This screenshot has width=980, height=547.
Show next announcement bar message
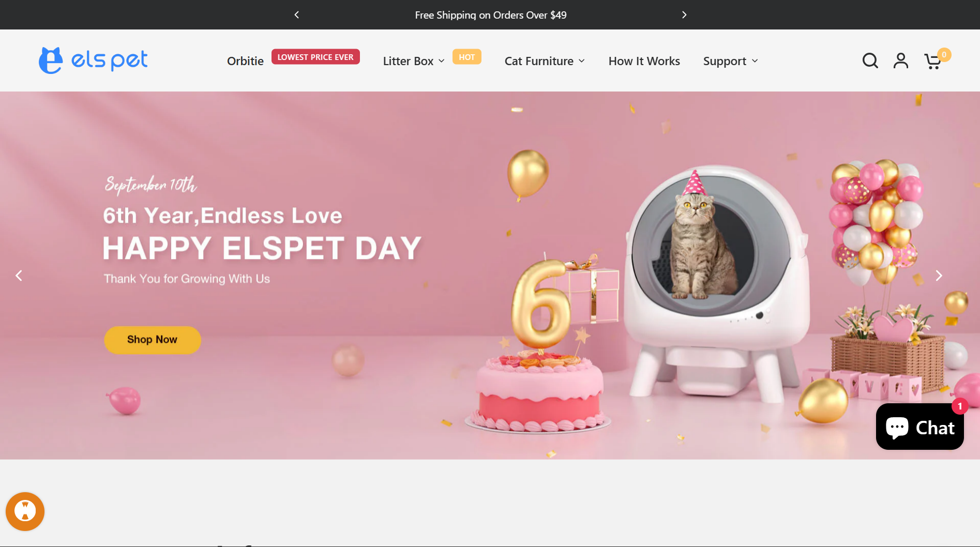coord(684,15)
